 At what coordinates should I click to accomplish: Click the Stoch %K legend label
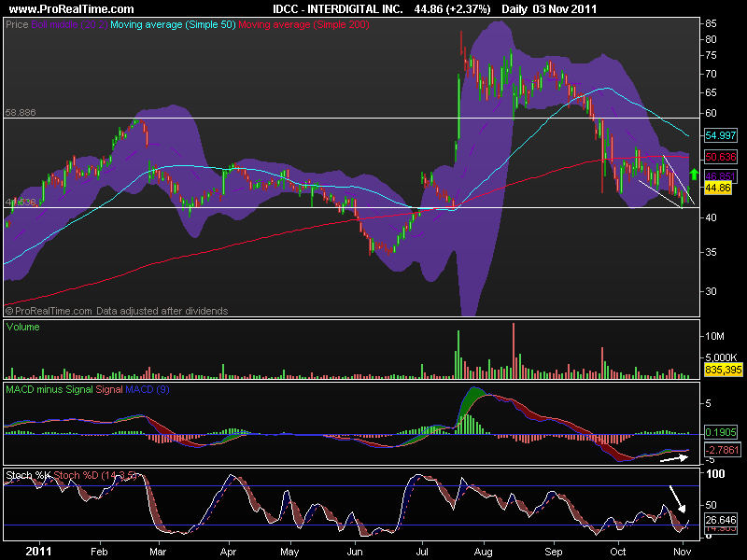28,475
